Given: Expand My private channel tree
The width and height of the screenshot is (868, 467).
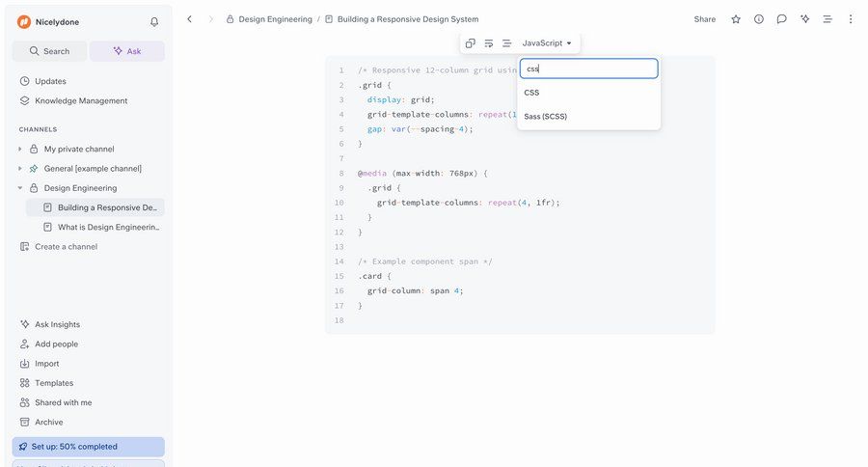Looking at the screenshot, I should coord(20,150).
